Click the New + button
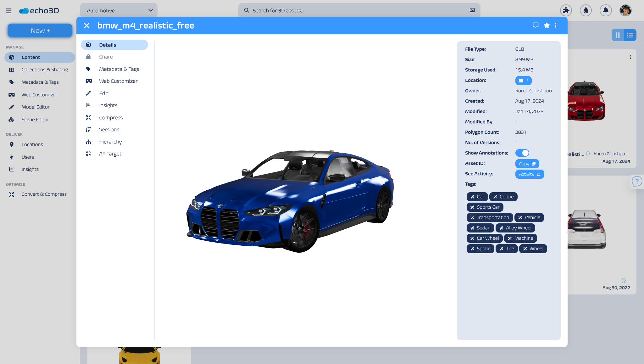The width and height of the screenshot is (644, 364). tap(40, 31)
